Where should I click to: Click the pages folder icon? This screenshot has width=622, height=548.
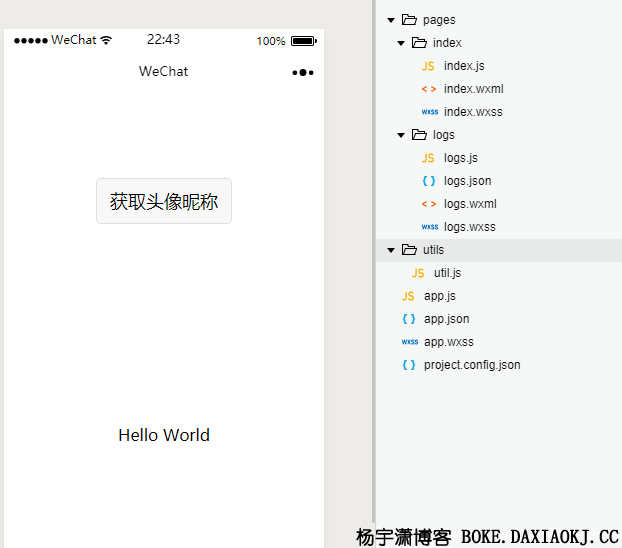(409, 19)
